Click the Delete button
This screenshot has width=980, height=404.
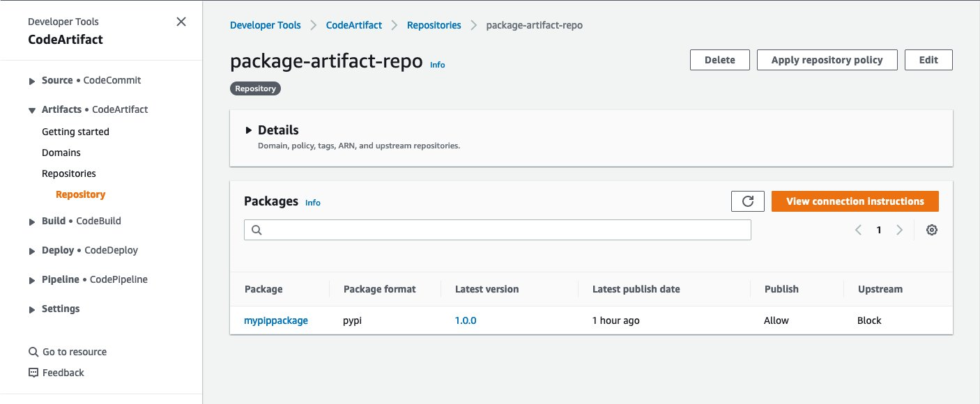pos(719,60)
